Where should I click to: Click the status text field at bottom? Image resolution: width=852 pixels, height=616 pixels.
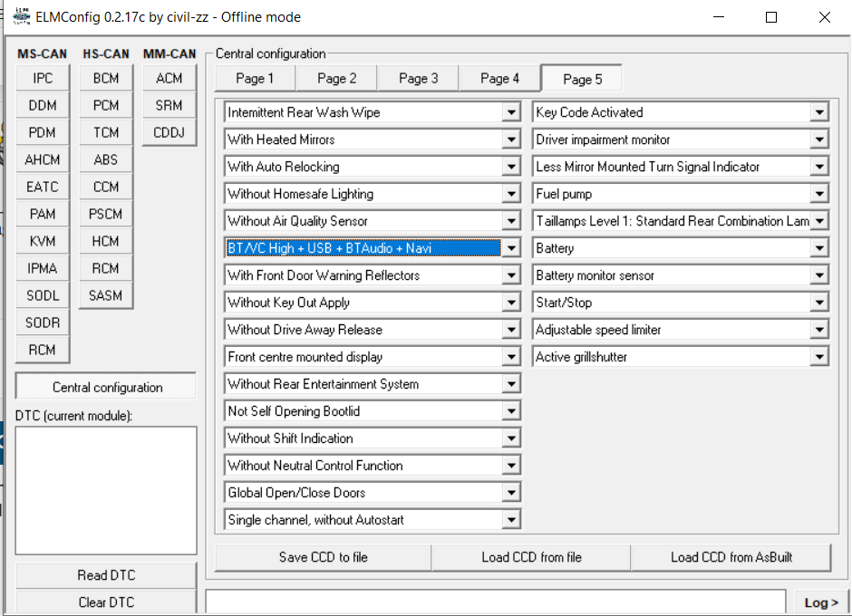496,602
